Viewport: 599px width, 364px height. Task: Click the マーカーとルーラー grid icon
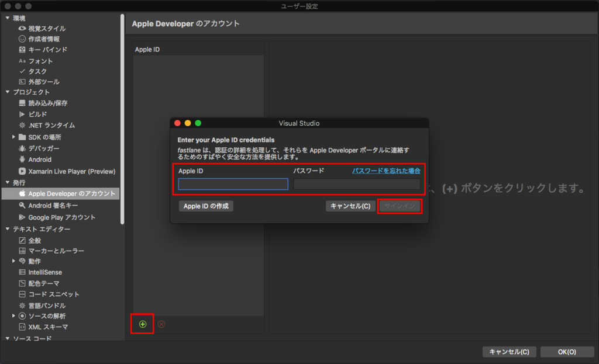22,251
